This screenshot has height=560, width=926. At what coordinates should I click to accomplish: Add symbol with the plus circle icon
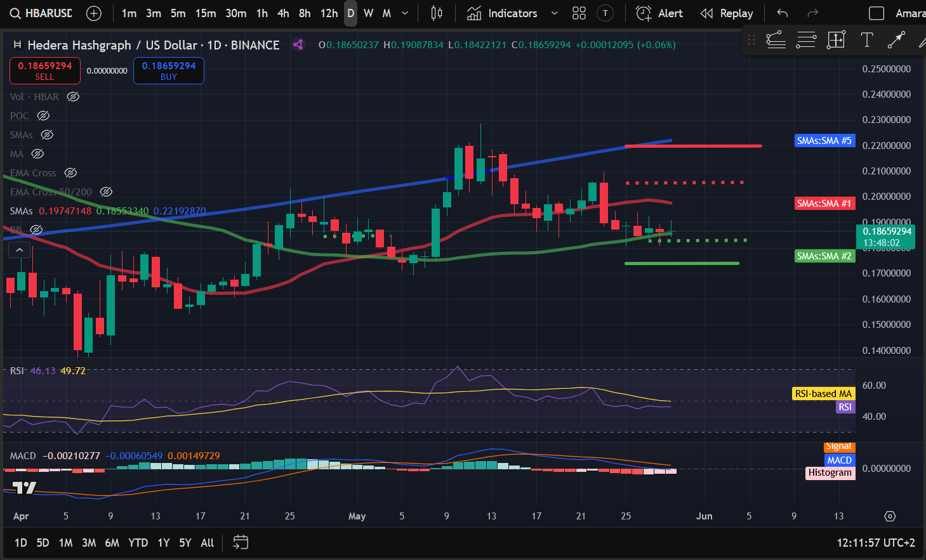click(93, 13)
